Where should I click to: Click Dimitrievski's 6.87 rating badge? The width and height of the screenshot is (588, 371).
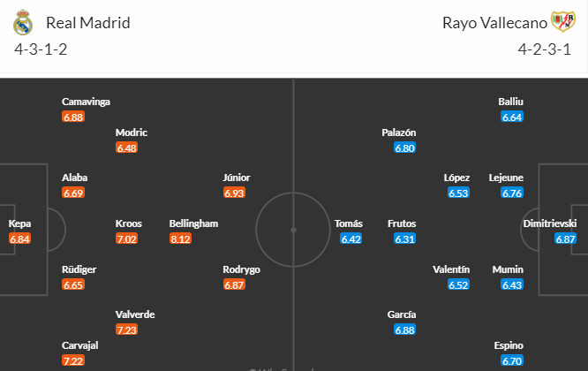[x=565, y=238]
